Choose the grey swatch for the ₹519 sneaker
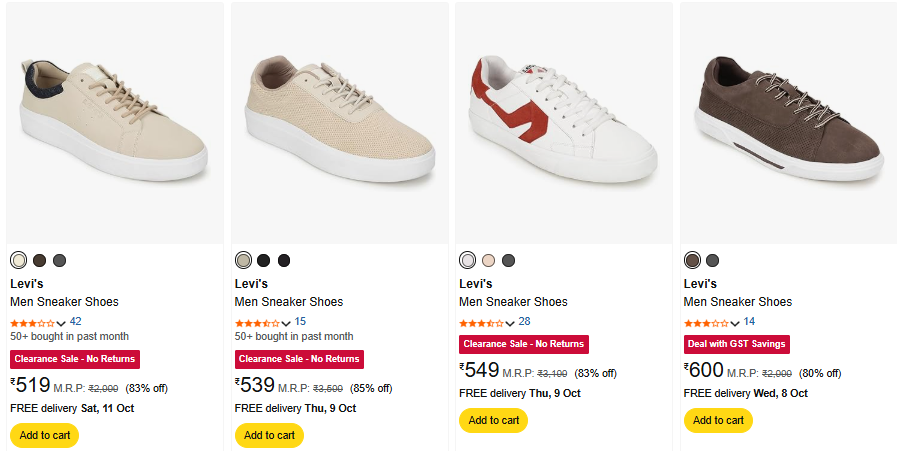 (60, 260)
